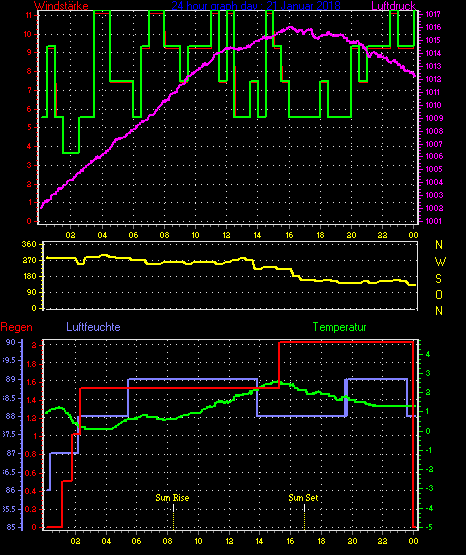
Task: Click 16 hour tick on bottom graph
Action: (290, 541)
